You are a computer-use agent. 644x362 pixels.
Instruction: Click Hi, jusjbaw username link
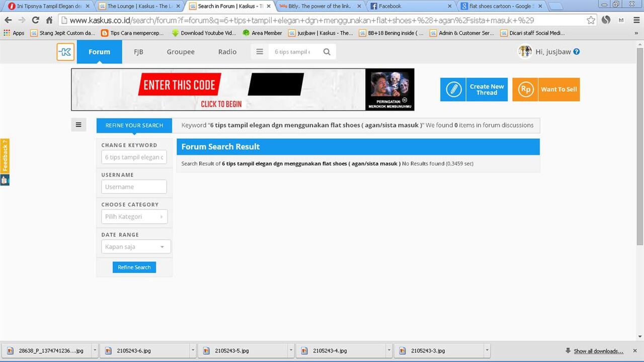[x=553, y=52]
